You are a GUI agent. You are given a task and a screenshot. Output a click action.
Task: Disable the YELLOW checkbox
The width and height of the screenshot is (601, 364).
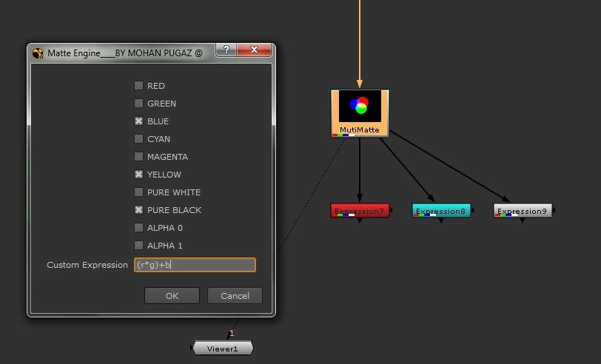[138, 175]
